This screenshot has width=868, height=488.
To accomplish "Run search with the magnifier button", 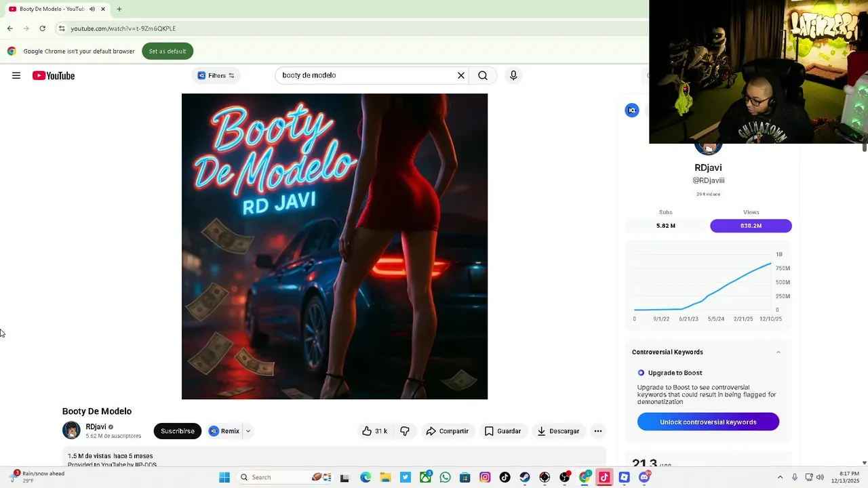I will point(483,75).
